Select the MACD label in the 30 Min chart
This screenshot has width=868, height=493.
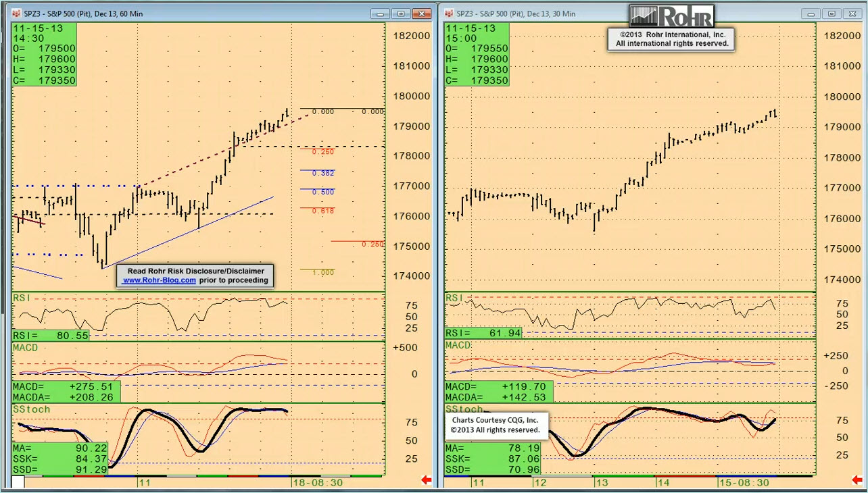tap(458, 345)
